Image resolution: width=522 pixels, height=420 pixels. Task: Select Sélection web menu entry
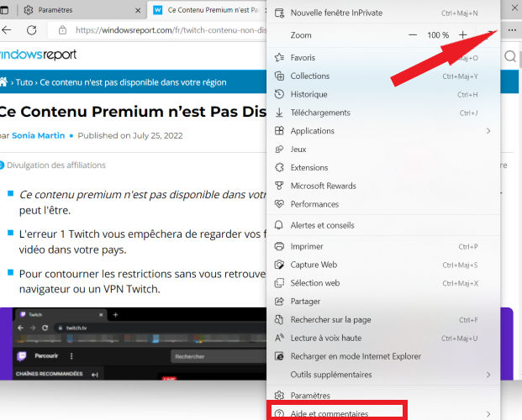(x=382, y=283)
